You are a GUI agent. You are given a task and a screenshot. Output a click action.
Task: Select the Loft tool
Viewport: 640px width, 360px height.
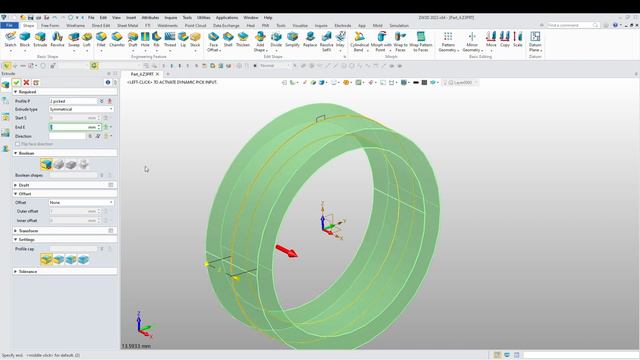point(87,40)
